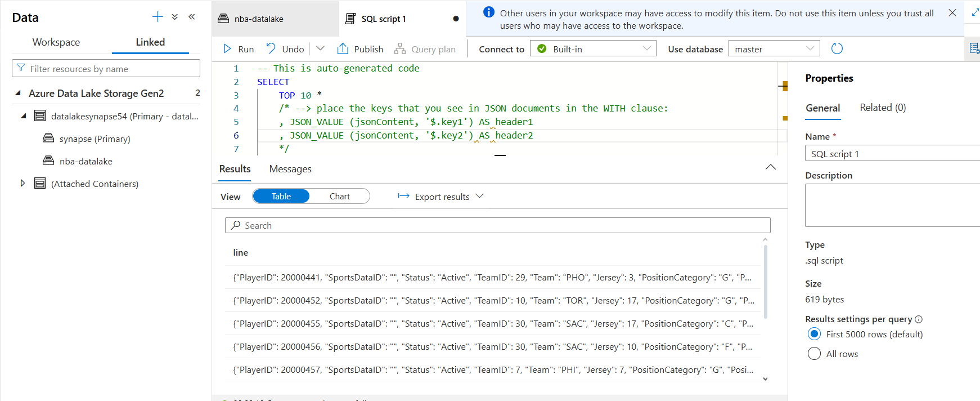Click the datalakesynapse54 storage account icon
This screenshot has height=401, width=980.
40,116
